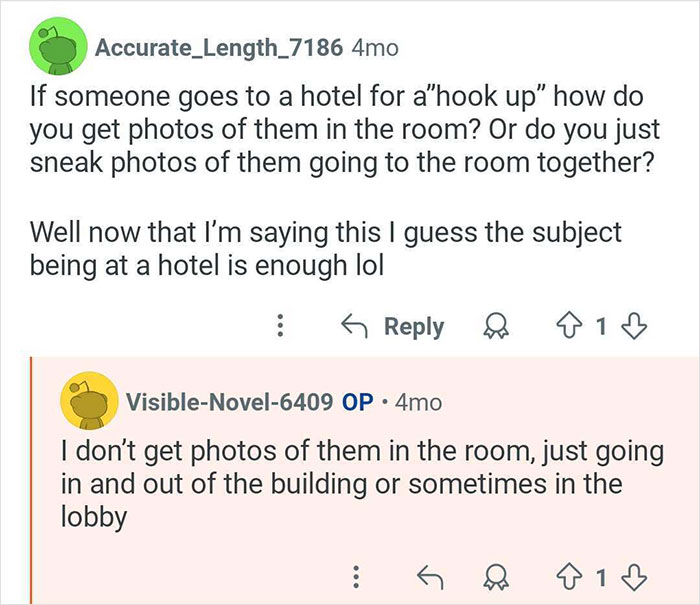Click reply arrow on Visible-Novel-6409's comment

[432, 577]
